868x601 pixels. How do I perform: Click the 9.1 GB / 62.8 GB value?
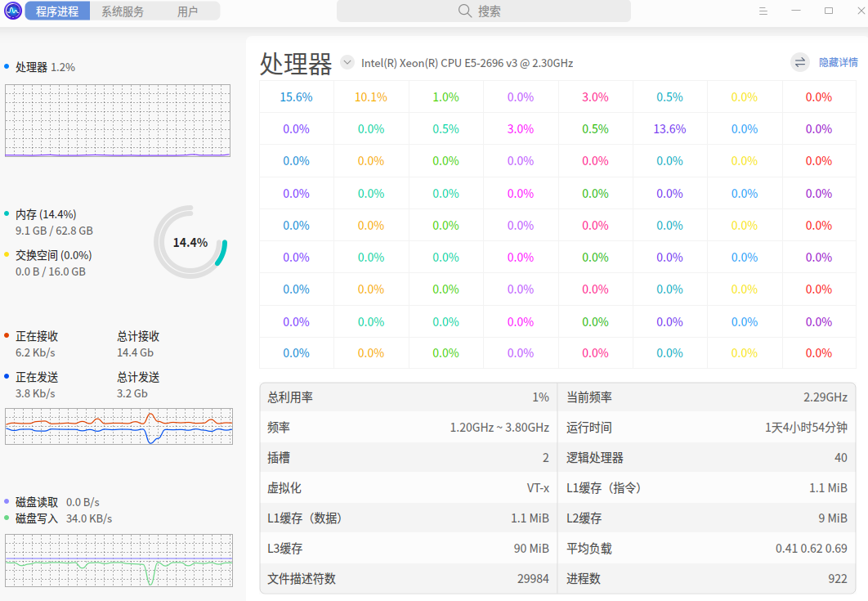click(x=54, y=231)
